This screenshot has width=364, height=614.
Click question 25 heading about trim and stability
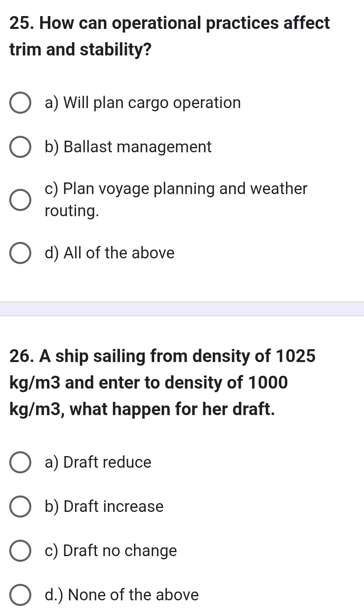(x=169, y=36)
